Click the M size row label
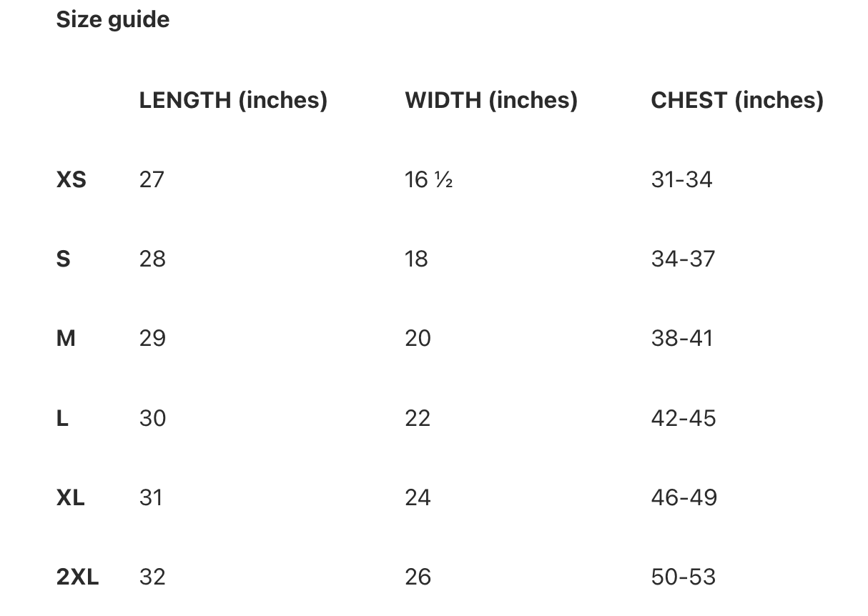Screen dimensions: 868x616 (66, 338)
